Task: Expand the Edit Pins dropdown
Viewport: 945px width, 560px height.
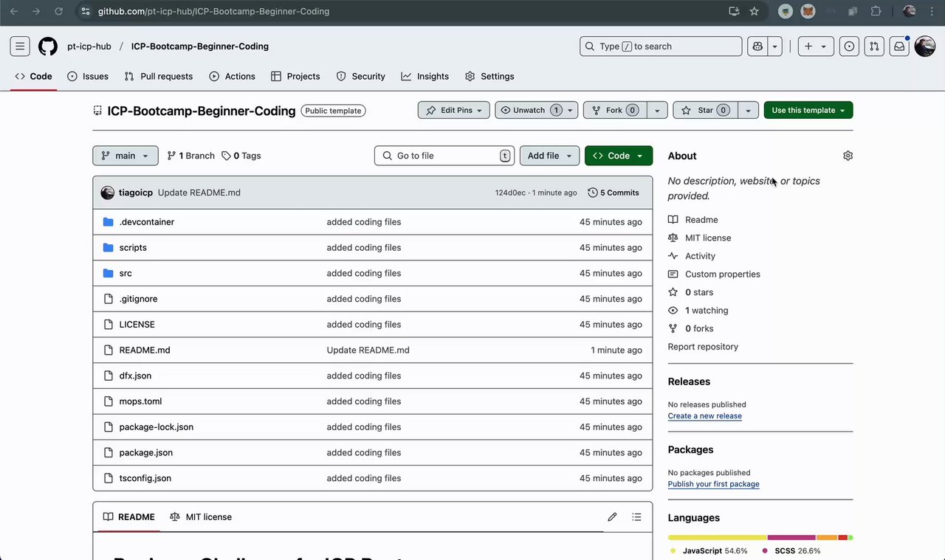Action: [453, 111]
